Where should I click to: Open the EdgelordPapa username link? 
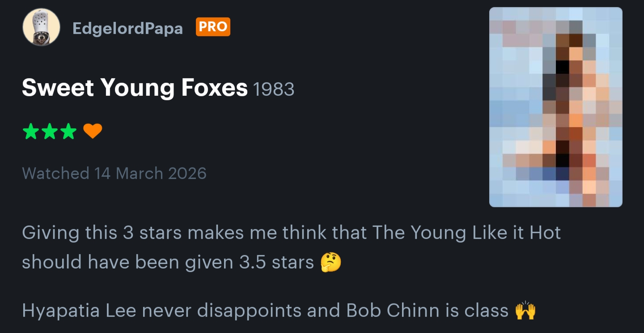click(127, 29)
